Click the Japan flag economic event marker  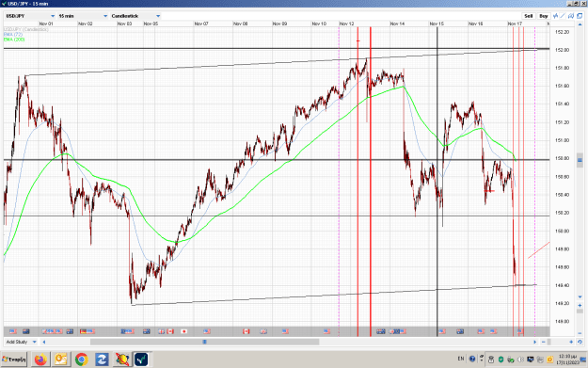184,331
